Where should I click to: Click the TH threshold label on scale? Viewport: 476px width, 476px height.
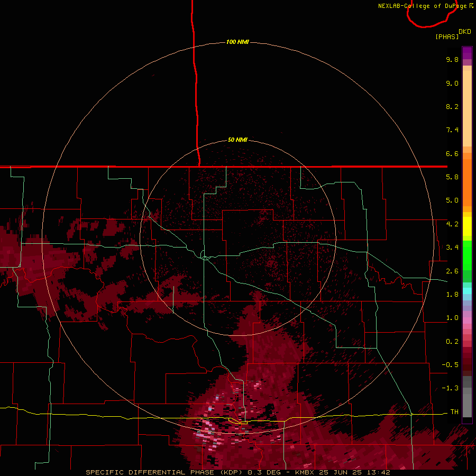coord(454,412)
